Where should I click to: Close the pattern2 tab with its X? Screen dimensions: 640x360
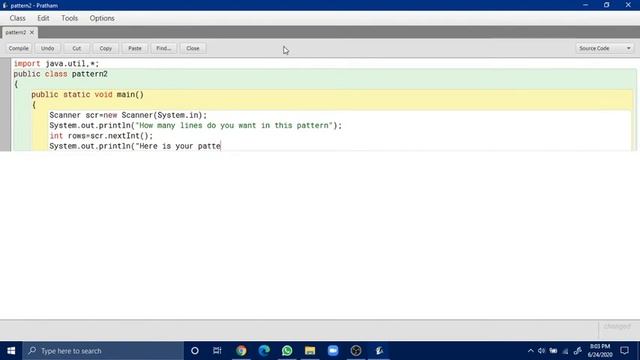click(32, 32)
